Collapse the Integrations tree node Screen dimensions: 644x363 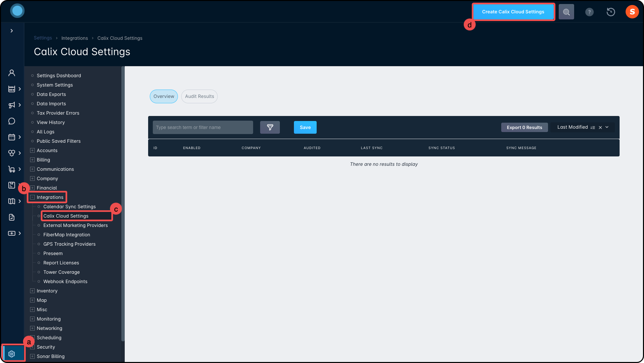coord(32,197)
